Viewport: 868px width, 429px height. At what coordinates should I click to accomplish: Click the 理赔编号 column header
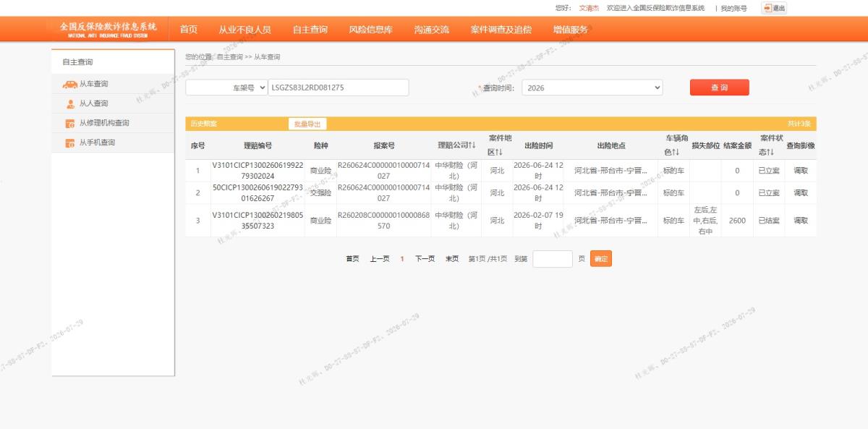[x=258, y=145]
